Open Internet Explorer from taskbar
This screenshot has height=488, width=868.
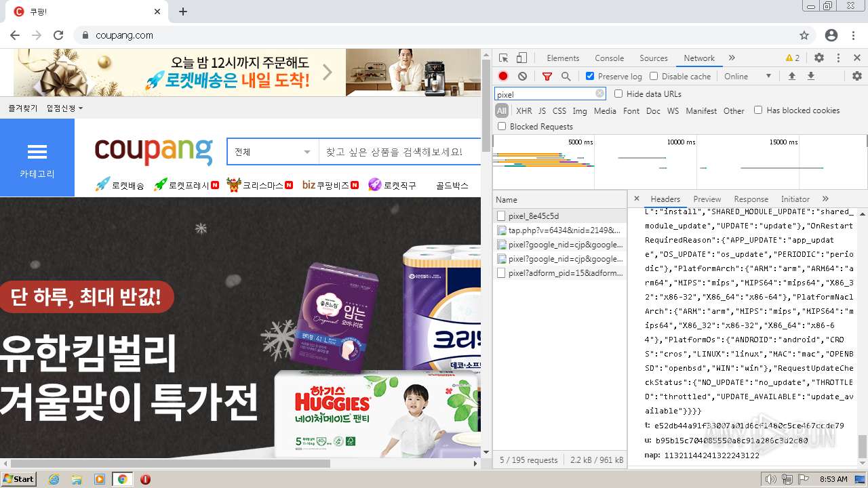[x=54, y=479]
